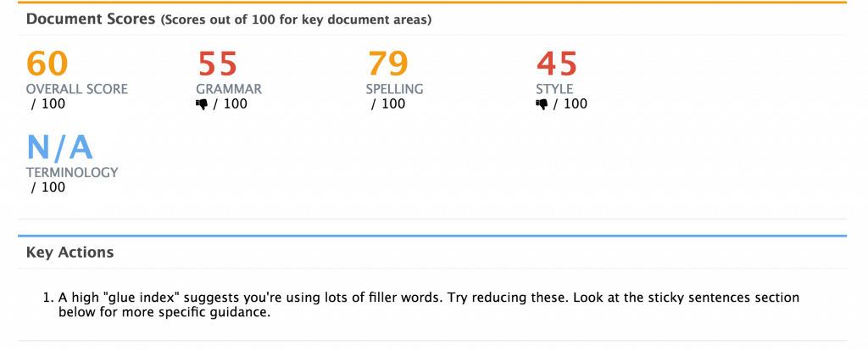Click "/ 100" beside the Style thumbs-down
The height and width of the screenshot is (351, 868).
(x=570, y=104)
